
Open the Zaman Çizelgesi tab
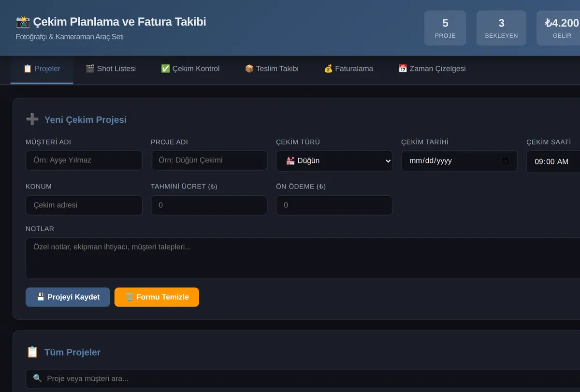coord(432,69)
